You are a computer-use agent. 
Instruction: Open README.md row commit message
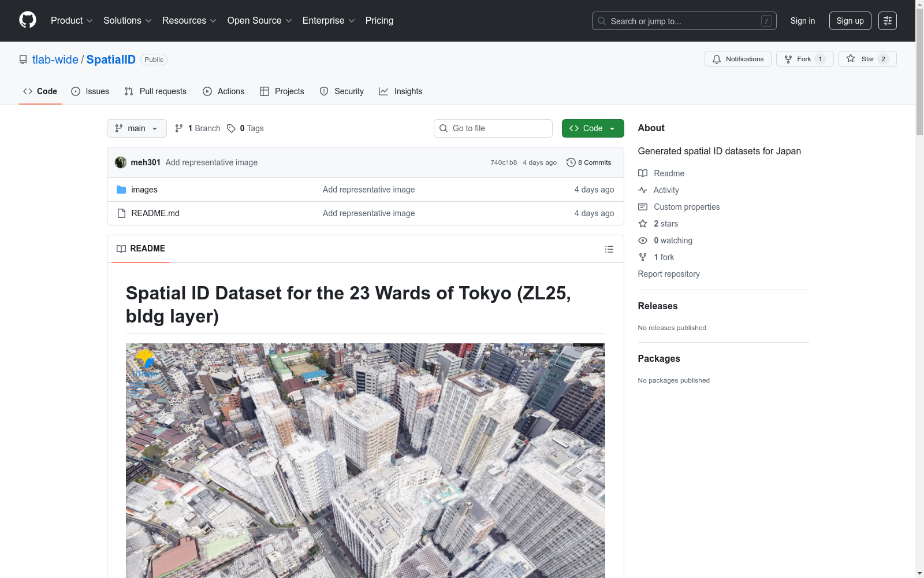(368, 213)
